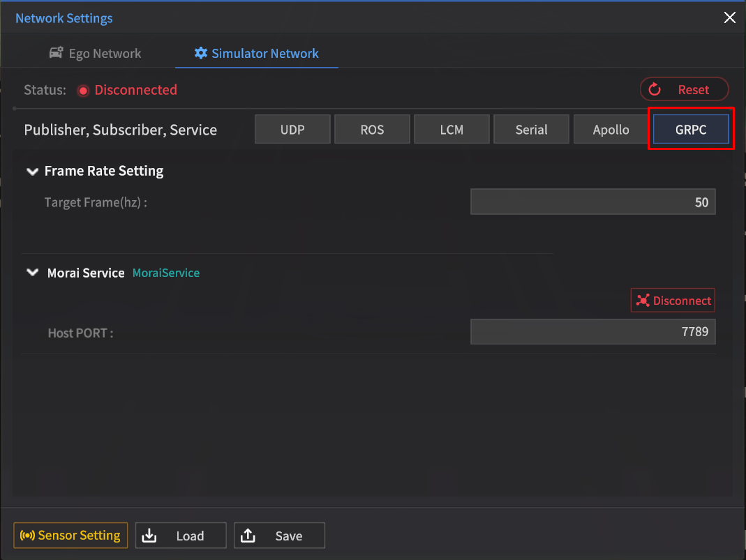
Task: Switch to the Ego Network tab
Action: pyautogui.click(x=95, y=54)
